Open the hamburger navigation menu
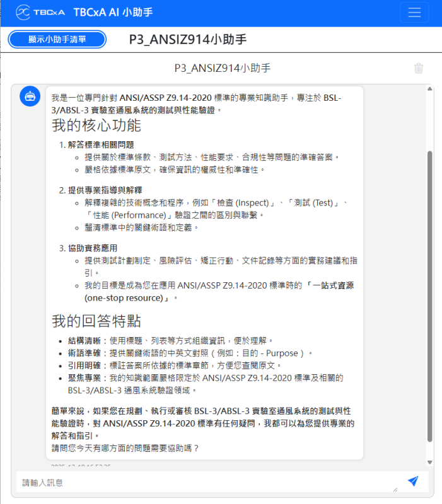The image size is (442, 504). tap(414, 13)
